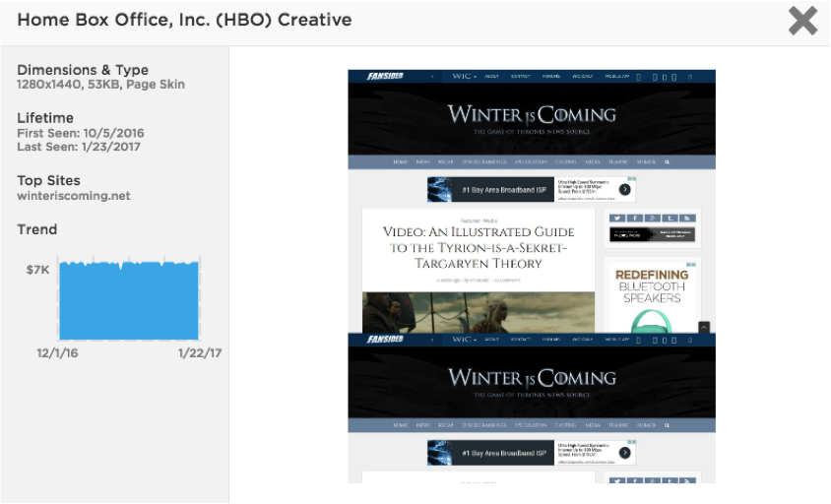Viewport: 831px width, 504px height.
Task: Select Episode Rankings in the upper nav bar
Action: coord(483,162)
